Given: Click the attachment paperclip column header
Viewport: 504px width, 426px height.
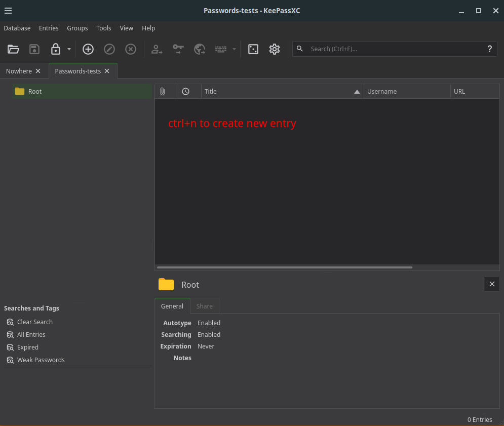Looking at the screenshot, I should click(163, 92).
